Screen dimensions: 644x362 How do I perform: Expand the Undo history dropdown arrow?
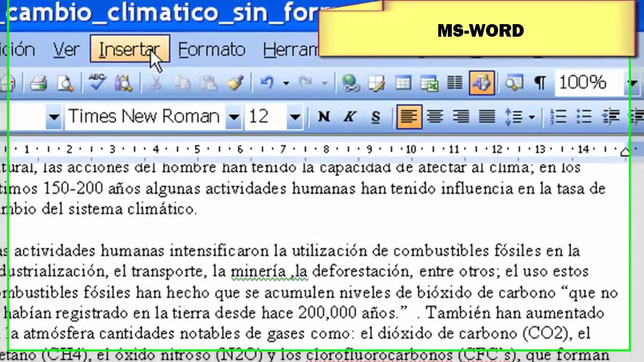(x=286, y=83)
